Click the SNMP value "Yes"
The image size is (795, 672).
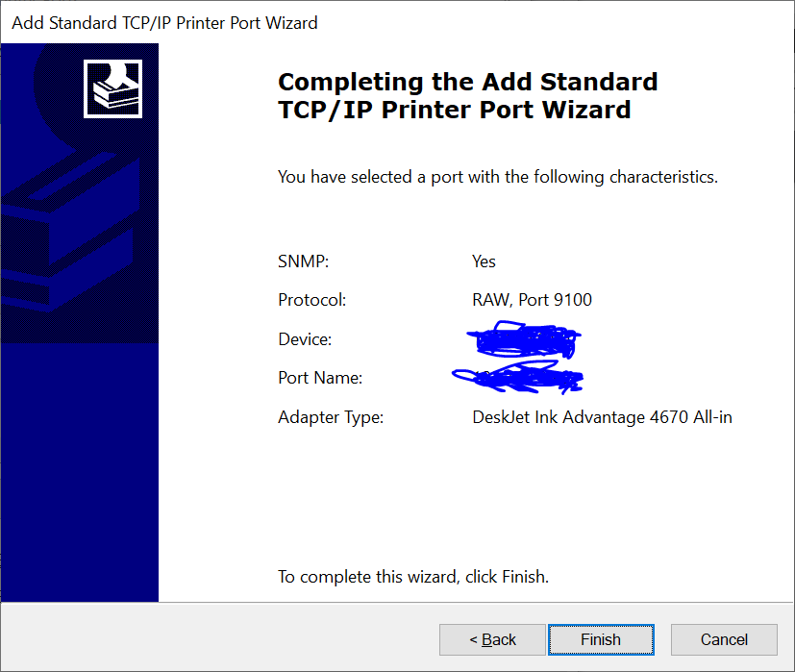[x=484, y=261]
